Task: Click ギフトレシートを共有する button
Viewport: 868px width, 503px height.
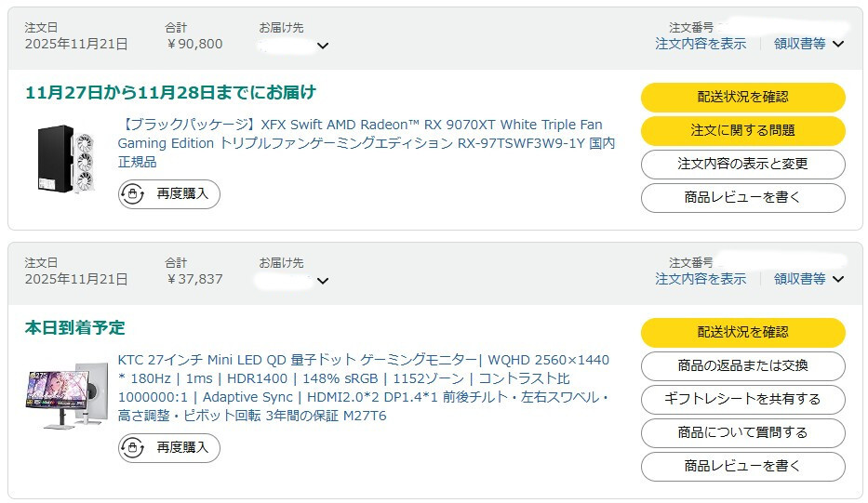Action: pyautogui.click(x=742, y=400)
